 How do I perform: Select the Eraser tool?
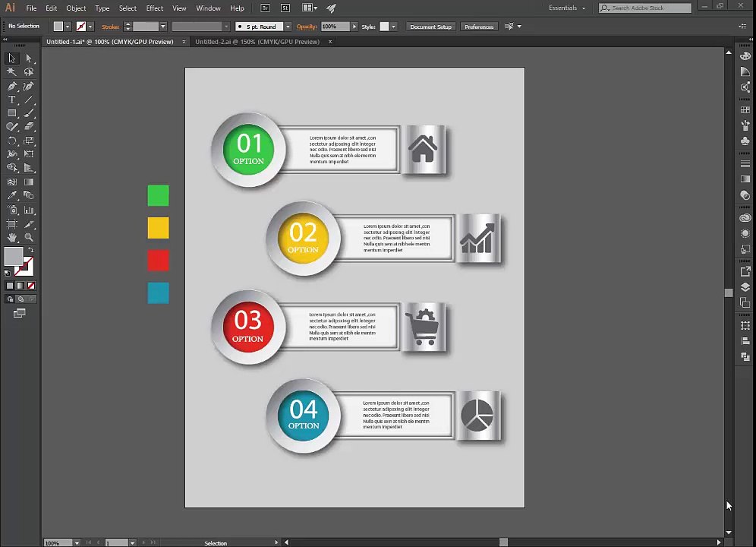coord(29,126)
